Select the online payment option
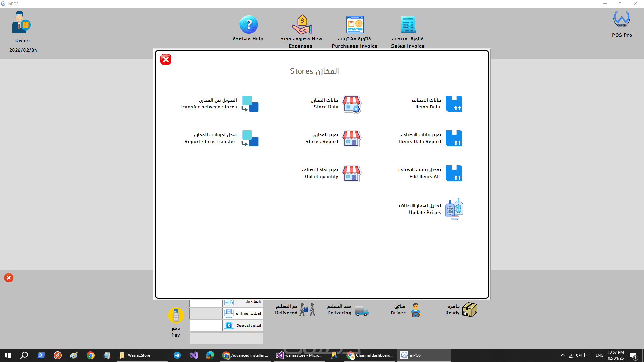This screenshot has width=644, height=362. (x=243, y=314)
